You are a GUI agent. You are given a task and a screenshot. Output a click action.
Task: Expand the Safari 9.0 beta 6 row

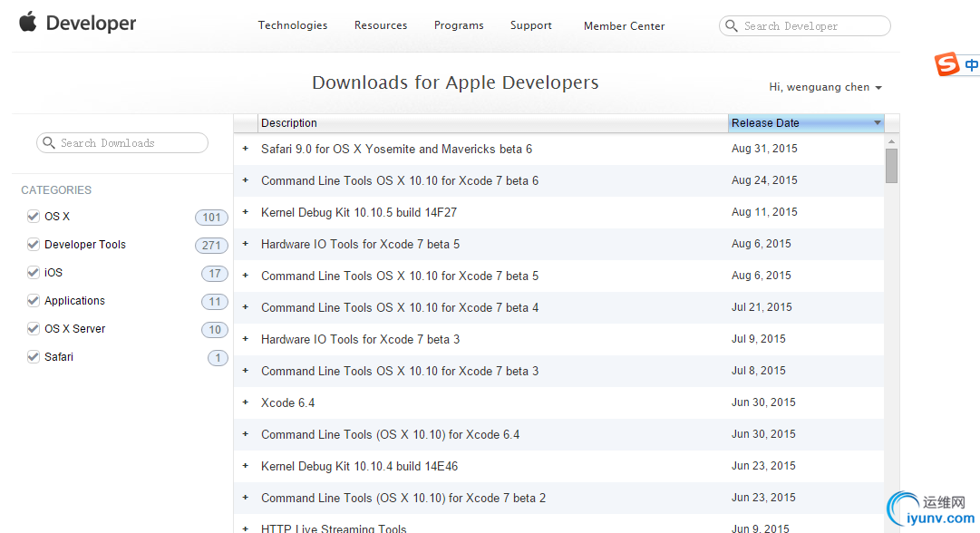point(246,149)
